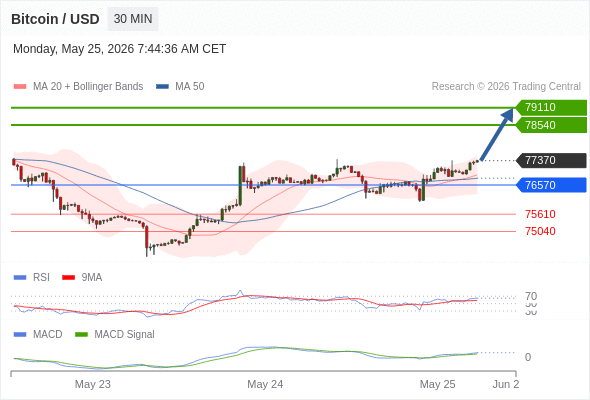590x400 pixels.
Task: Select the 77370 current price tag
Action: click(551, 160)
